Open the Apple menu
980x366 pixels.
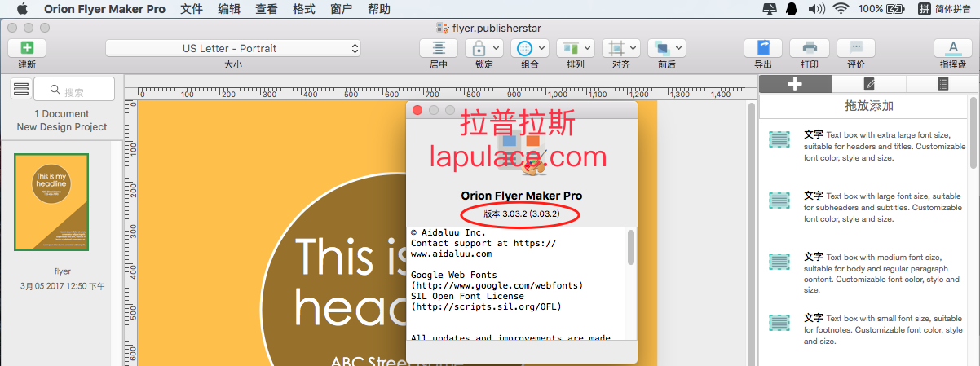pos(21,9)
